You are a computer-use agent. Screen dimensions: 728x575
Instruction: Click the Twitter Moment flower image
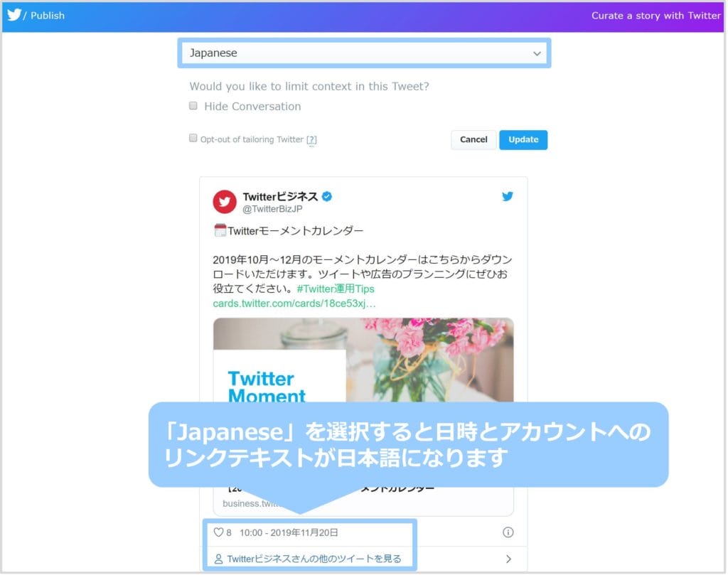pos(363,360)
